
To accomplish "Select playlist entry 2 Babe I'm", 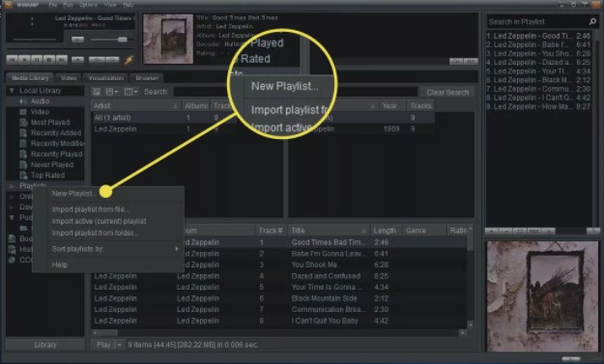I will (538, 44).
